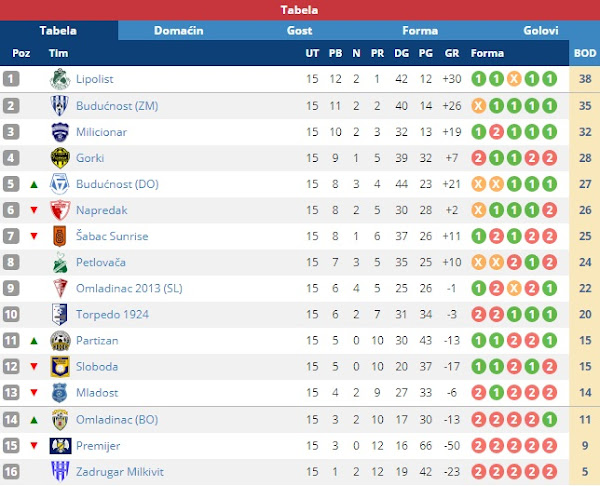Show the Golovi tab
The width and height of the screenshot is (600, 486).
point(540,31)
